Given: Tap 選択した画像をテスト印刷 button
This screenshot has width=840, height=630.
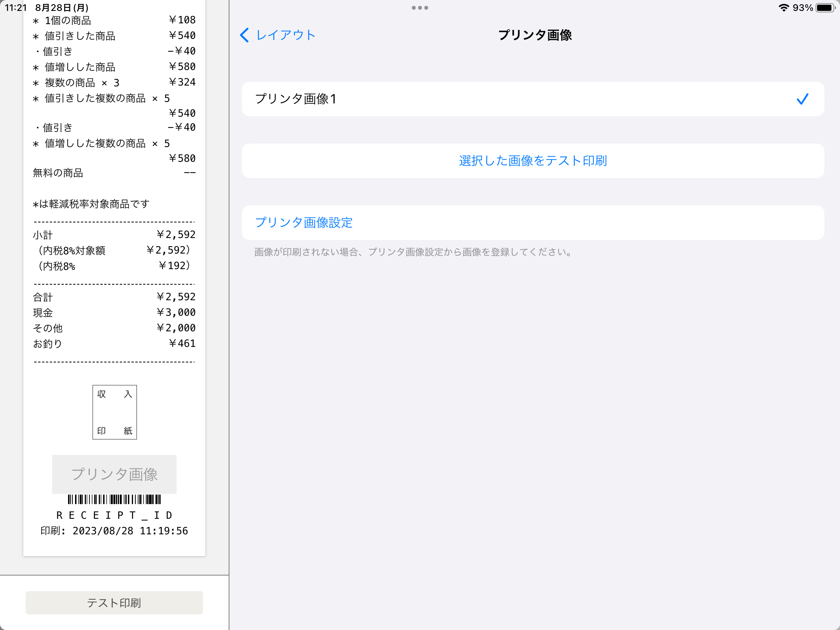Looking at the screenshot, I should click(533, 161).
